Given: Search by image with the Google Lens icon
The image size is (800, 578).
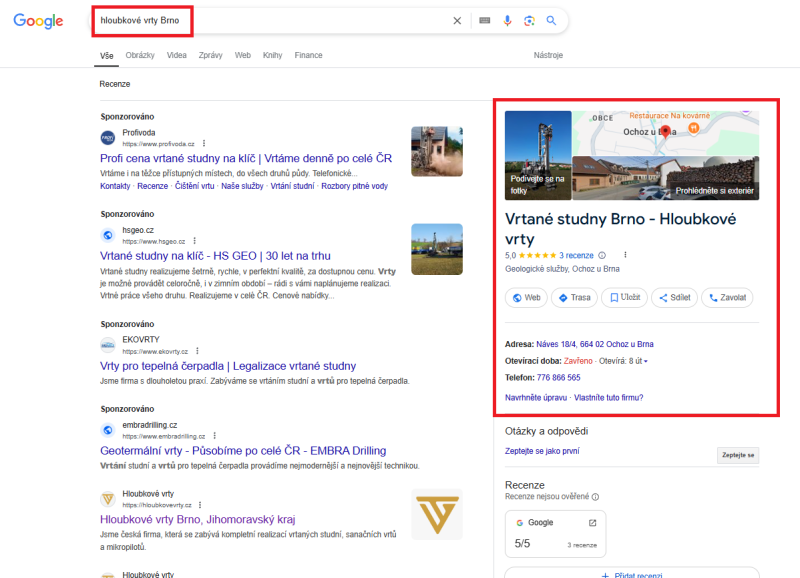Looking at the screenshot, I should (x=529, y=20).
